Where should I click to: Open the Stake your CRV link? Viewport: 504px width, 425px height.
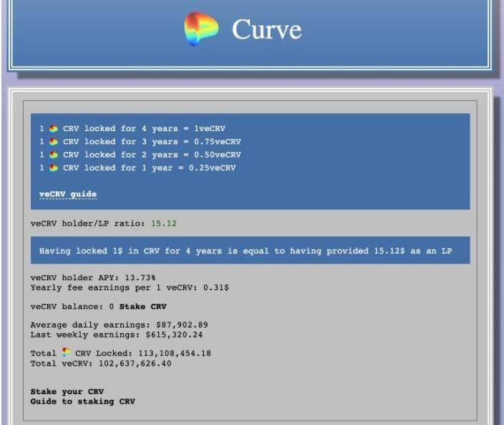67,391
